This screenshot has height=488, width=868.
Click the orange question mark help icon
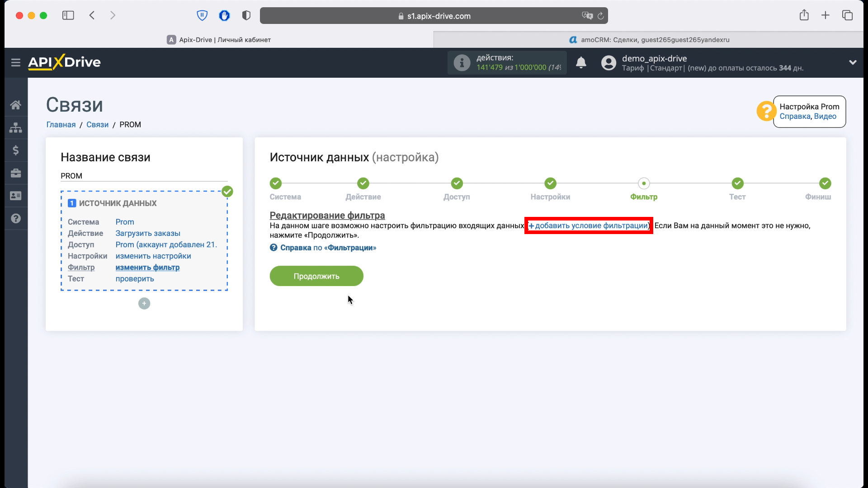[766, 111]
